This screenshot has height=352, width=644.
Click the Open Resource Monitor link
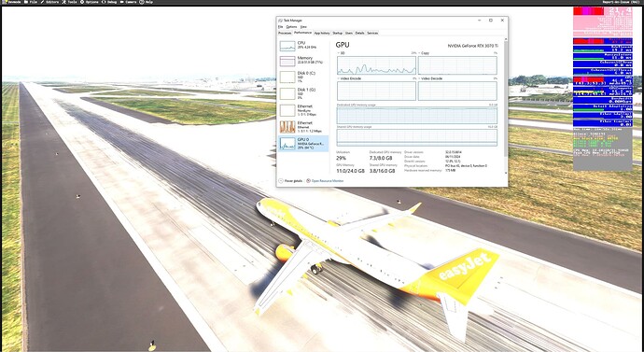[x=328, y=181]
